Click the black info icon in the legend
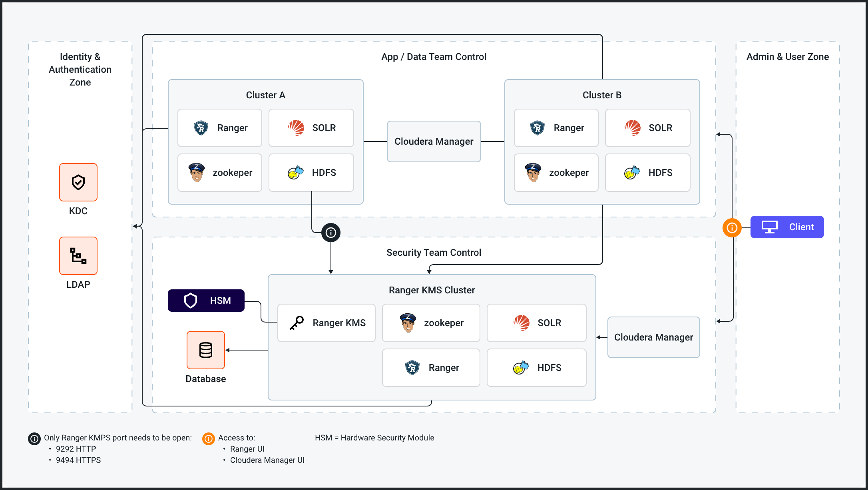Screen dimensions: 868x490 (x=34, y=438)
